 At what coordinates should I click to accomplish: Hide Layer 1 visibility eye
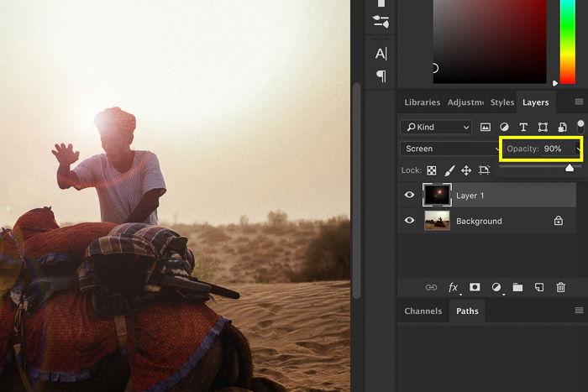pos(410,195)
